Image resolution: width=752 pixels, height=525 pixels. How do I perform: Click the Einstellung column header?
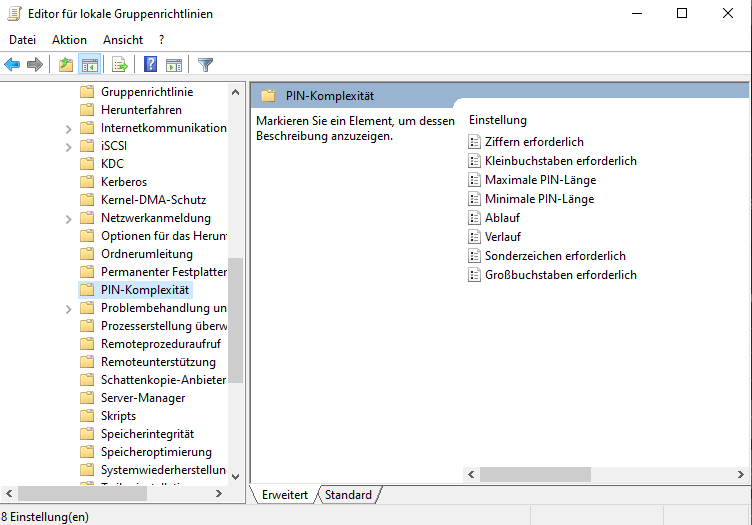click(498, 120)
